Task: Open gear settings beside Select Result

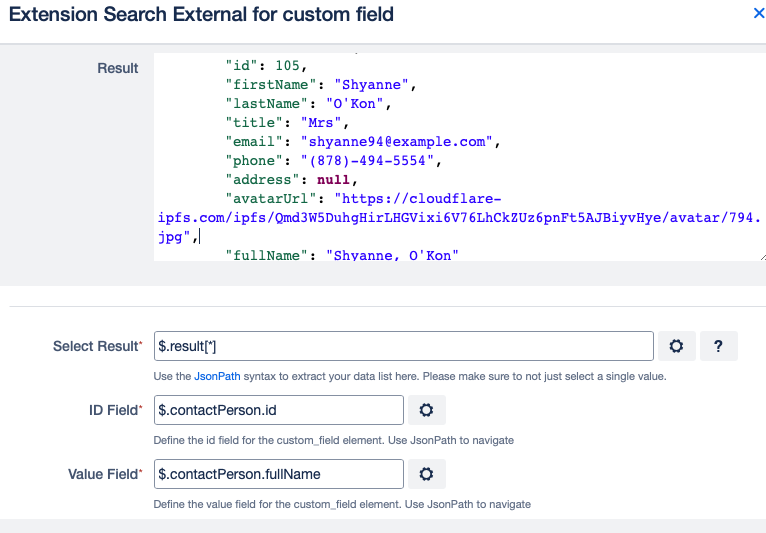Action: coord(676,346)
